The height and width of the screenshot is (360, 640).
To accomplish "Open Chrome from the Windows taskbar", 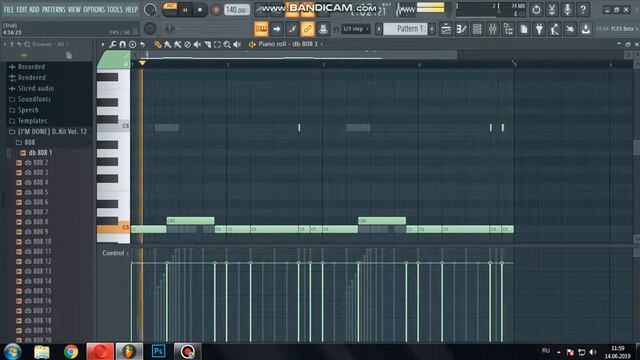I will click(71, 351).
